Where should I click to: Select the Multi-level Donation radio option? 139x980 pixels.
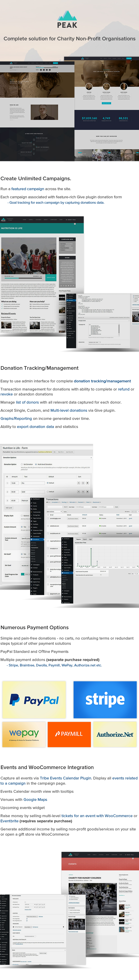(x=36, y=465)
